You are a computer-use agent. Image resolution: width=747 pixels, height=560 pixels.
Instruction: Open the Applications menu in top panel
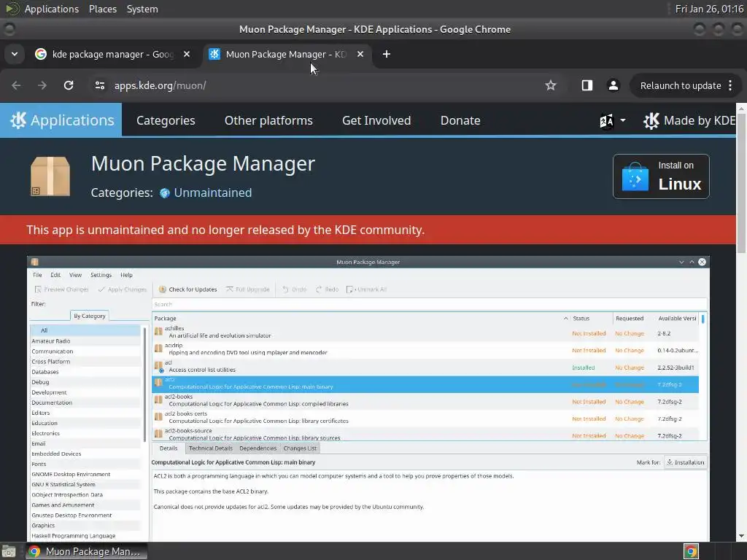pyautogui.click(x=52, y=9)
